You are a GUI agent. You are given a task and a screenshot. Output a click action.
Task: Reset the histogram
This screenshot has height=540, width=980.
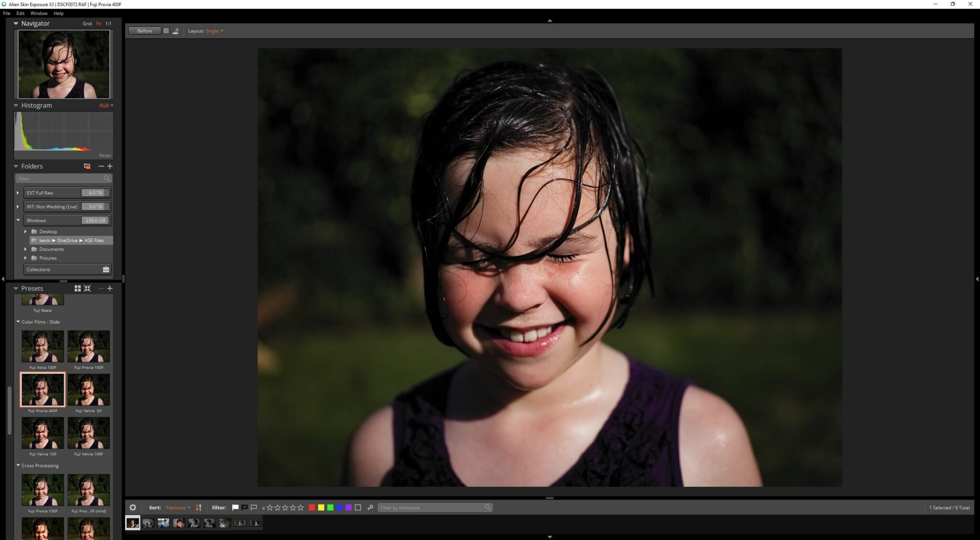105,156
